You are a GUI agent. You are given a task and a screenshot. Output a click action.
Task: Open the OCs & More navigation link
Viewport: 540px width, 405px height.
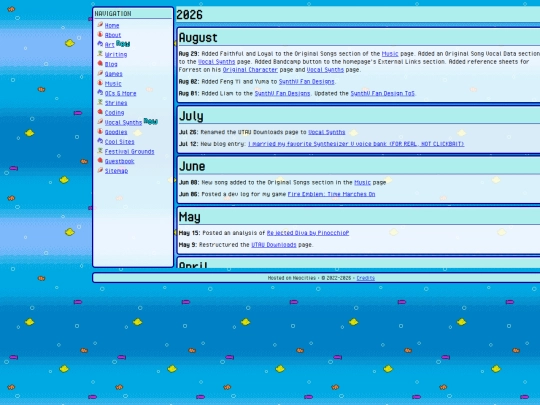click(x=120, y=93)
